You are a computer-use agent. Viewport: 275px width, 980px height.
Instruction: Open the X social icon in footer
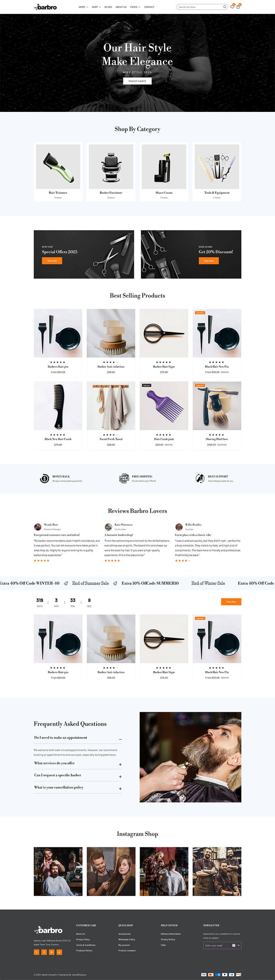pos(36,952)
